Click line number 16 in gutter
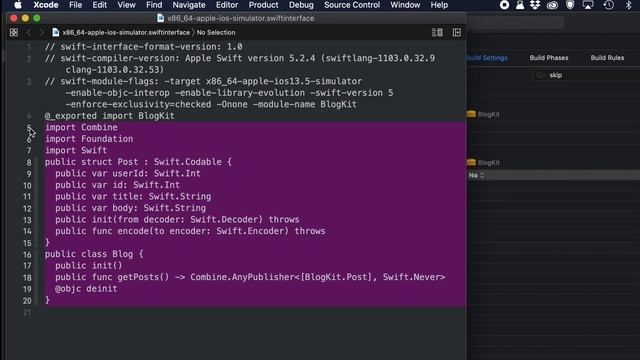The width and height of the screenshot is (640, 360). pos(27,255)
